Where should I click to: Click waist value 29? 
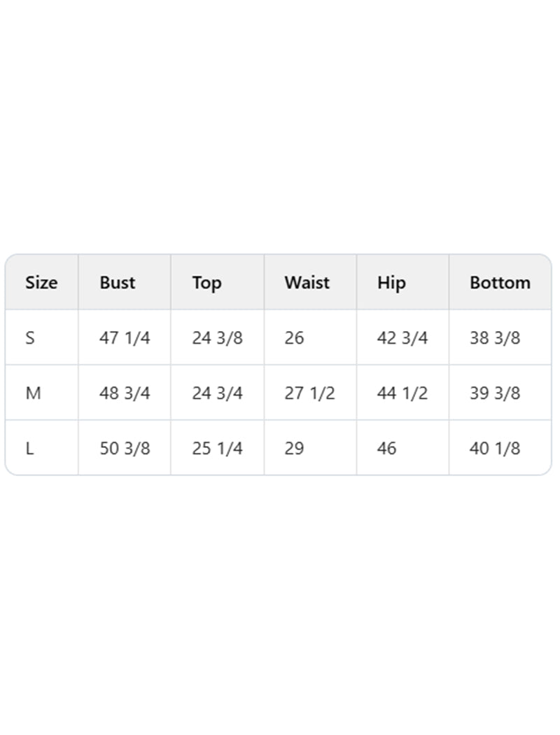294,449
